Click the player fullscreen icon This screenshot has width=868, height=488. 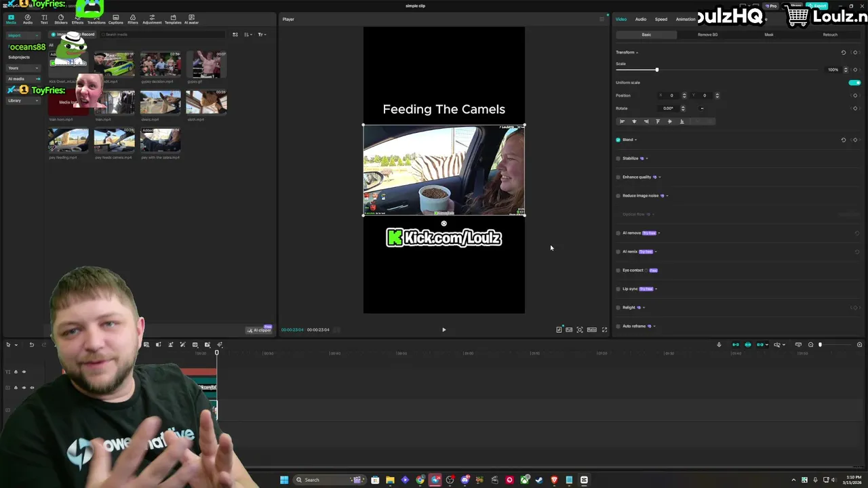pyautogui.click(x=604, y=330)
